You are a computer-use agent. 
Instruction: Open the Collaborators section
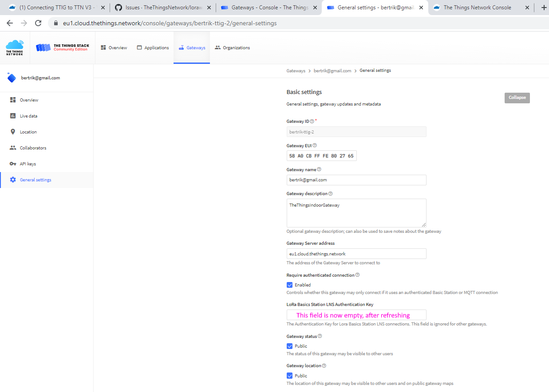pyautogui.click(x=35, y=148)
